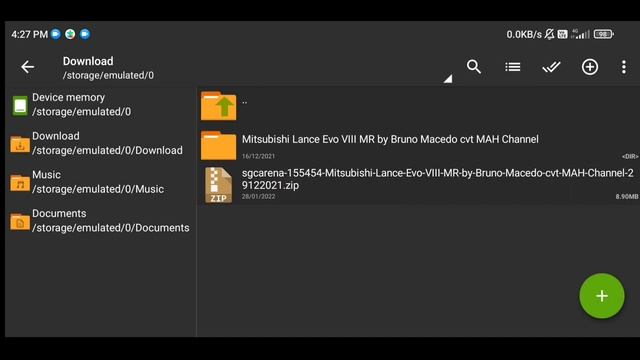Click the Music folder icon
Image resolution: width=640 pixels, height=360 pixels.
point(20,182)
